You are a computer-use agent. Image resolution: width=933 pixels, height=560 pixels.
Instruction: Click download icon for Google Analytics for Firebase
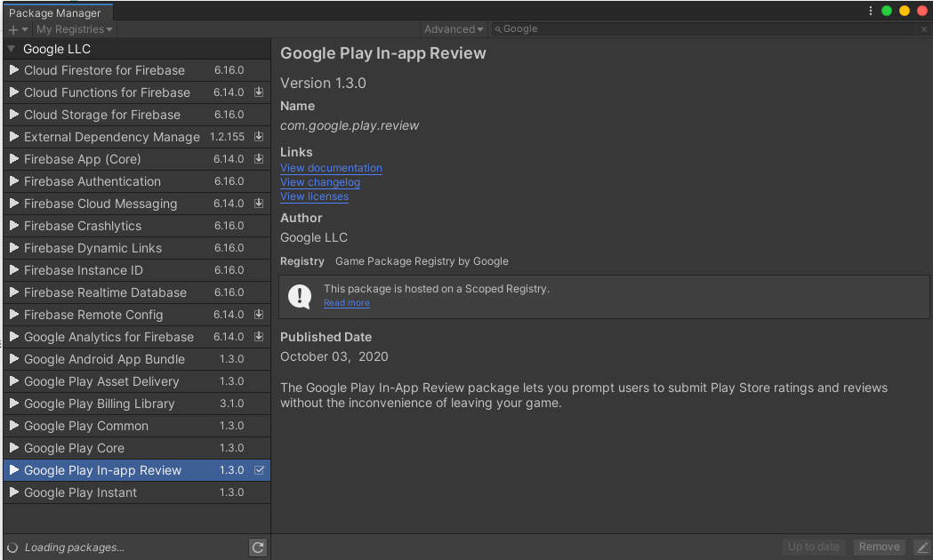259,337
